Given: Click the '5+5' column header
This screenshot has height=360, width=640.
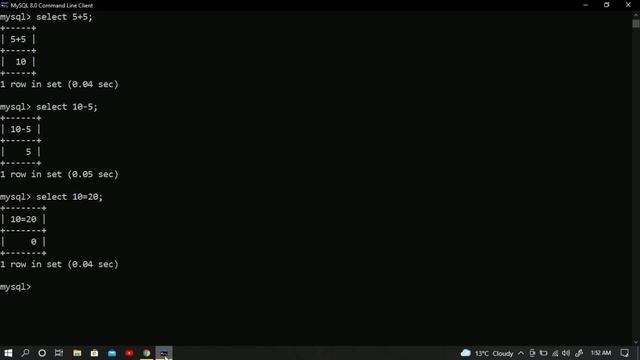Looking at the screenshot, I should click(x=18, y=40).
